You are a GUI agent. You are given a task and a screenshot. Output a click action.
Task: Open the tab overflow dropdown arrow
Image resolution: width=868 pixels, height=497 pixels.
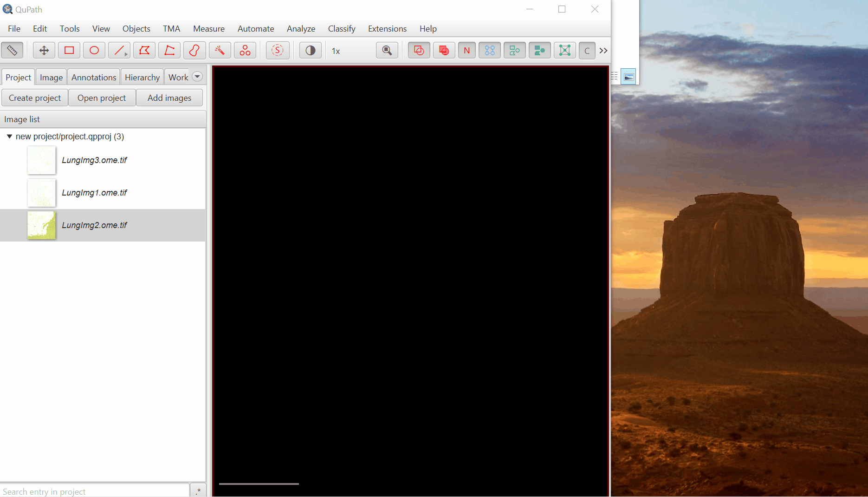(197, 77)
